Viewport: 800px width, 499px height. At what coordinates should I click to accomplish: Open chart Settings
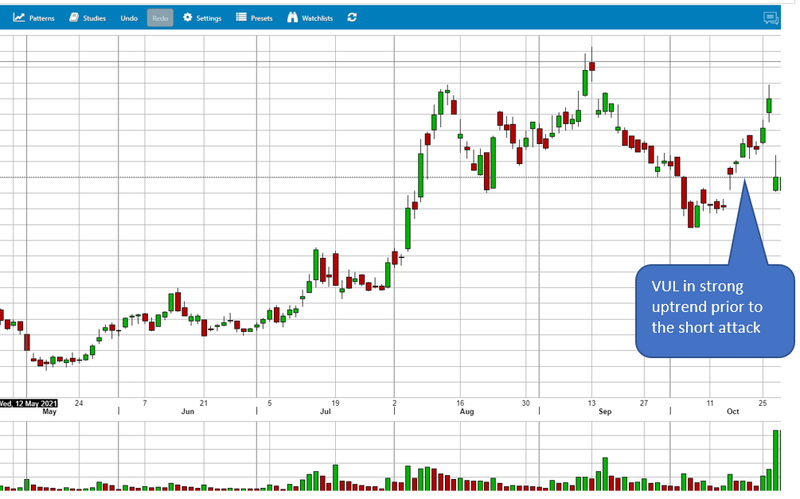[202, 18]
